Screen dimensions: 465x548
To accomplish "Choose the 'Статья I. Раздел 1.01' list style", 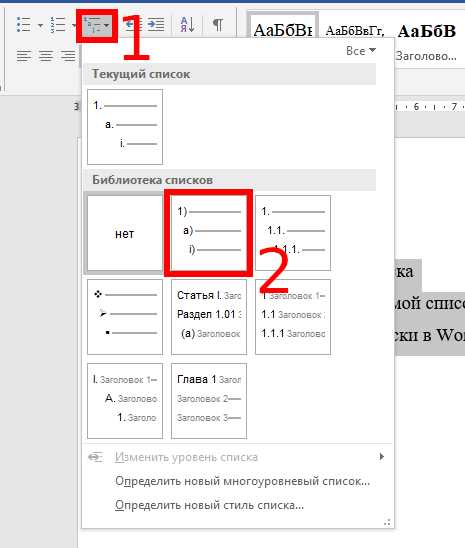I will point(209,317).
